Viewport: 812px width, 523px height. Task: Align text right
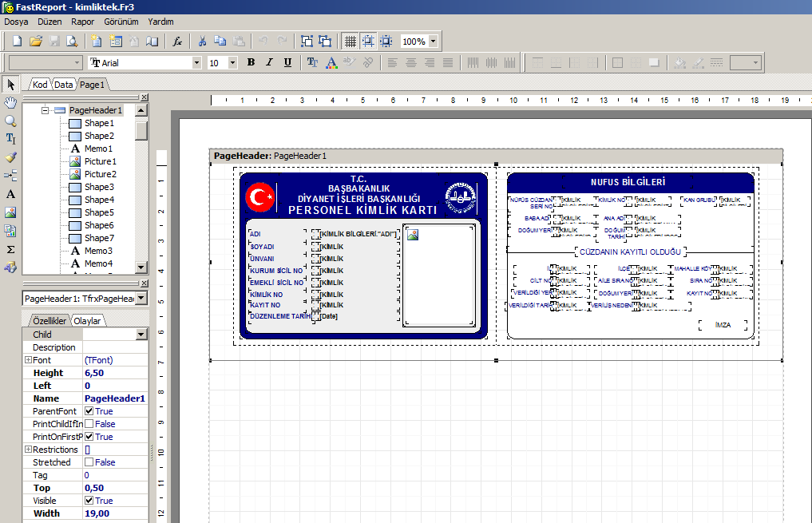430,62
